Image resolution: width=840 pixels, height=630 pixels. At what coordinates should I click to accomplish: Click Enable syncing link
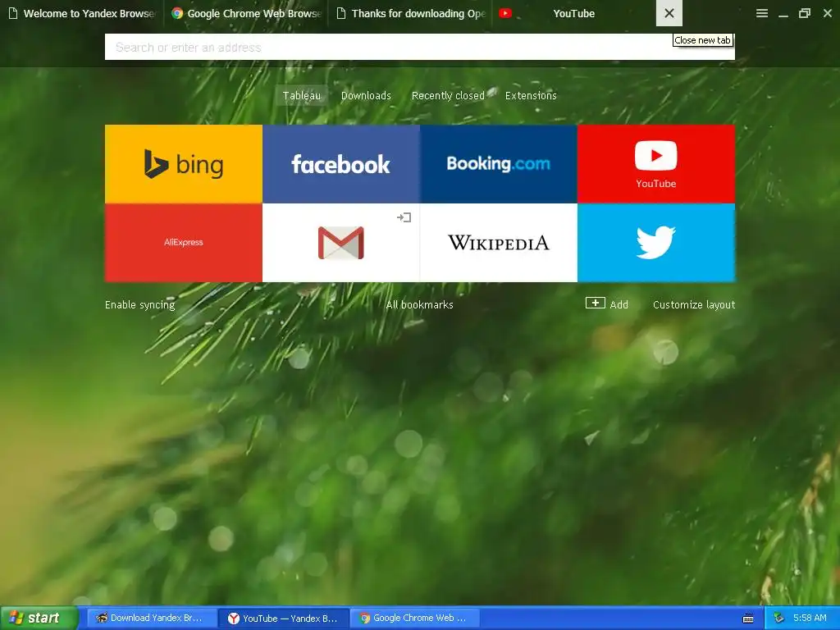coord(139,304)
